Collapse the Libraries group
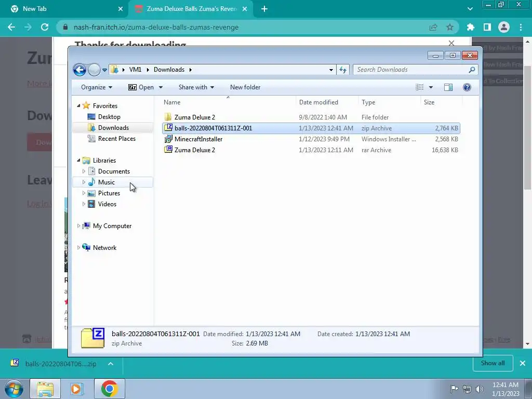 point(79,160)
